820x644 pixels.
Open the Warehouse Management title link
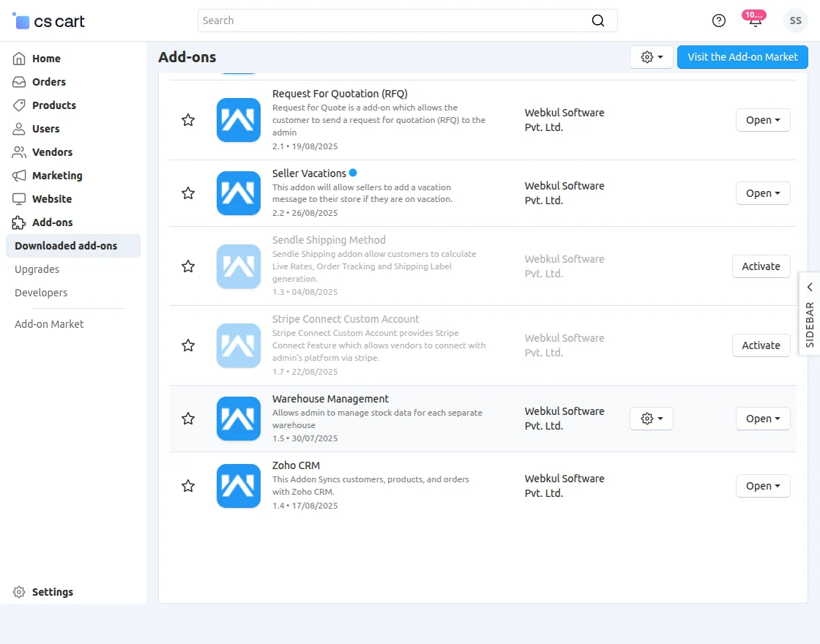coord(330,399)
